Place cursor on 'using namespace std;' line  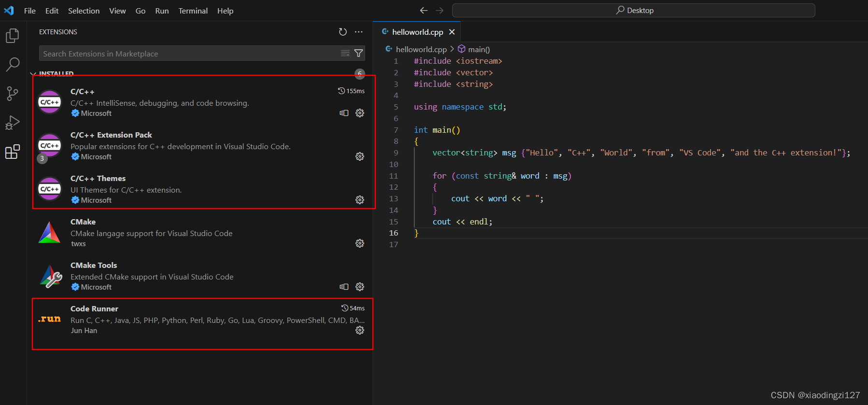460,107
